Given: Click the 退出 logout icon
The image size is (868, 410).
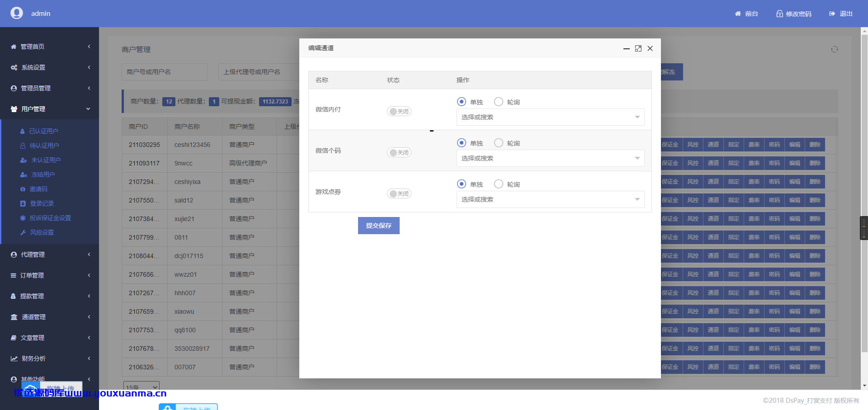Looking at the screenshot, I should tap(832, 14).
